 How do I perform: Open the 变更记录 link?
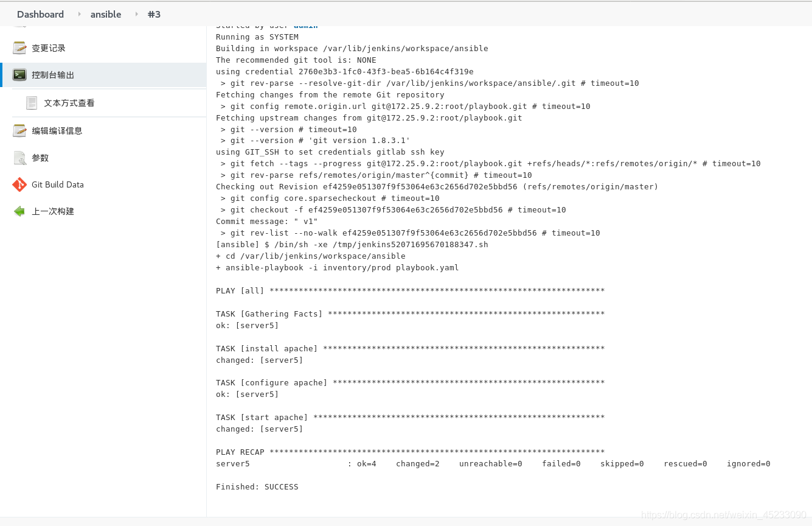(49, 48)
